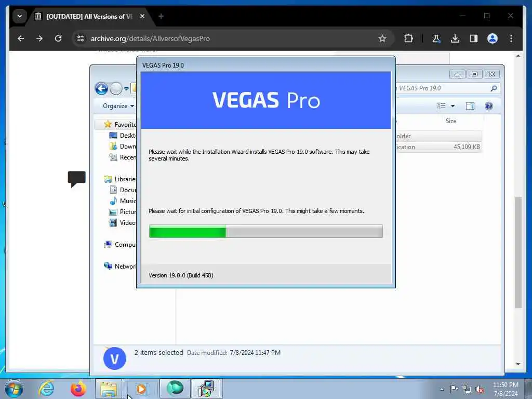Launch Internet Explorer from taskbar

(46, 389)
